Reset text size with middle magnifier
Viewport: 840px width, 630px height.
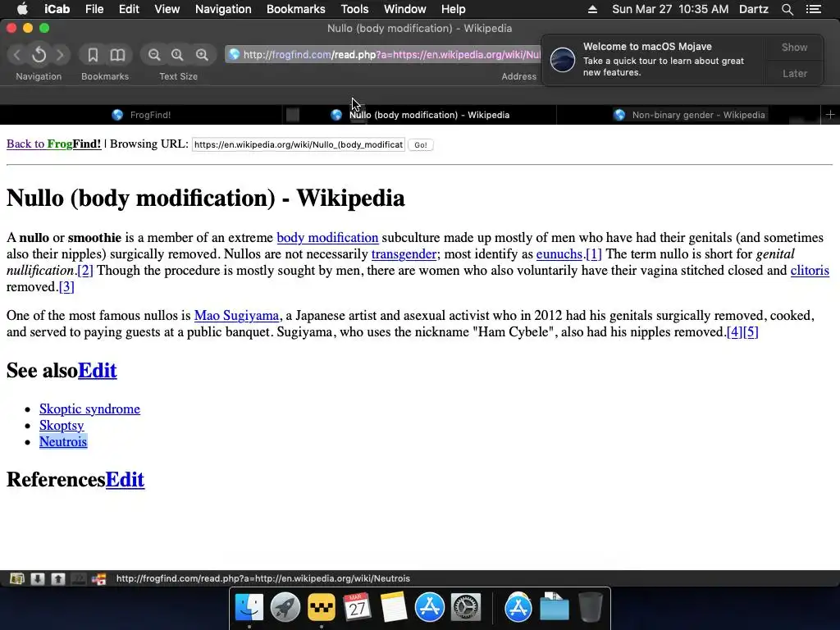tap(177, 55)
